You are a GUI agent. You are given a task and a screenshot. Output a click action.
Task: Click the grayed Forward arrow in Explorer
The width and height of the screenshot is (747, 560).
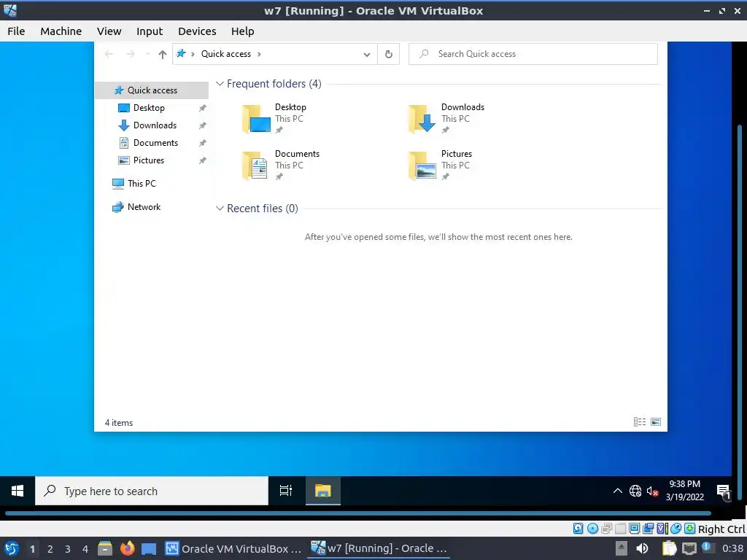pyautogui.click(x=130, y=54)
